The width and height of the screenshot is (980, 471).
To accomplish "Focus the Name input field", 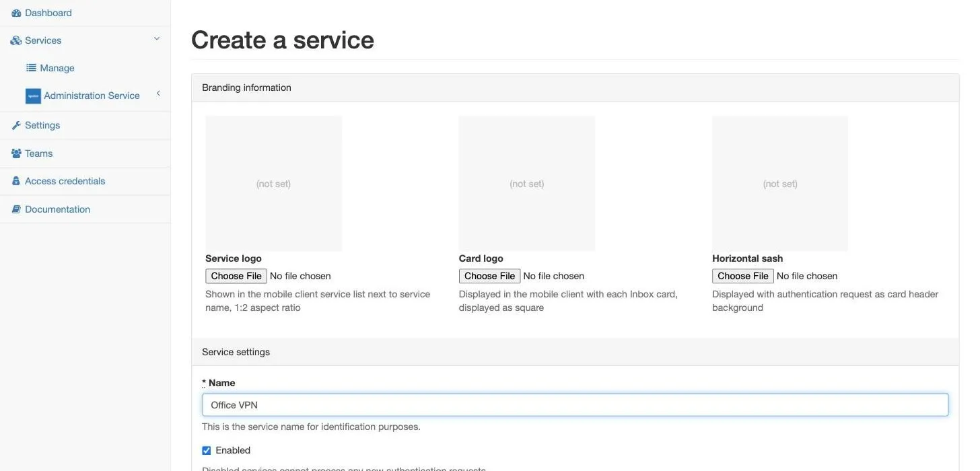I will click(575, 405).
